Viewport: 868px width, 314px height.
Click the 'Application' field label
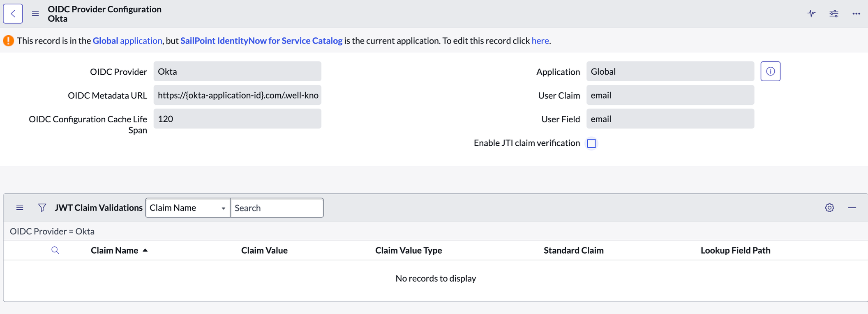click(558, 71)
